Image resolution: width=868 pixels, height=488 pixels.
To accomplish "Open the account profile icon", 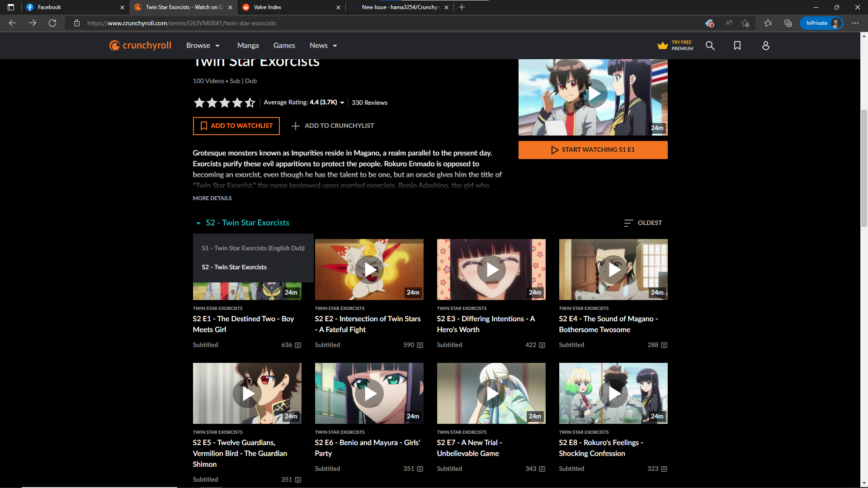I will pyautogui.click(x=765, y=45).
